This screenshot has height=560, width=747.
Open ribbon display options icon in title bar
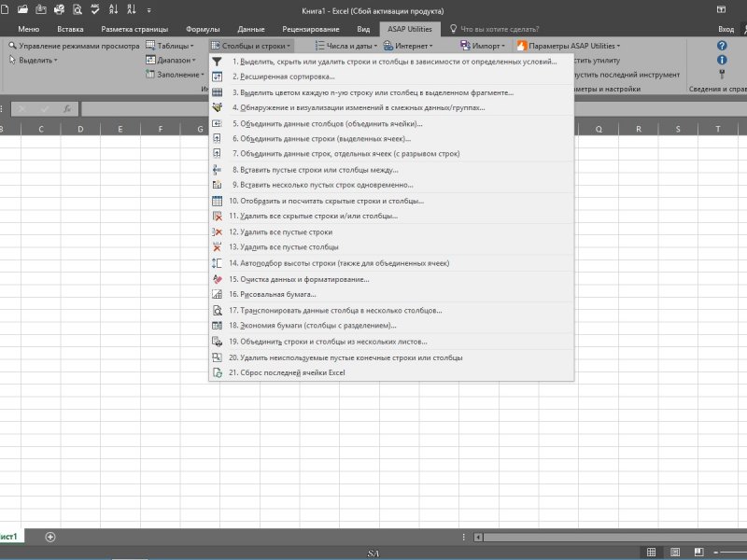[x=721, y=9]
